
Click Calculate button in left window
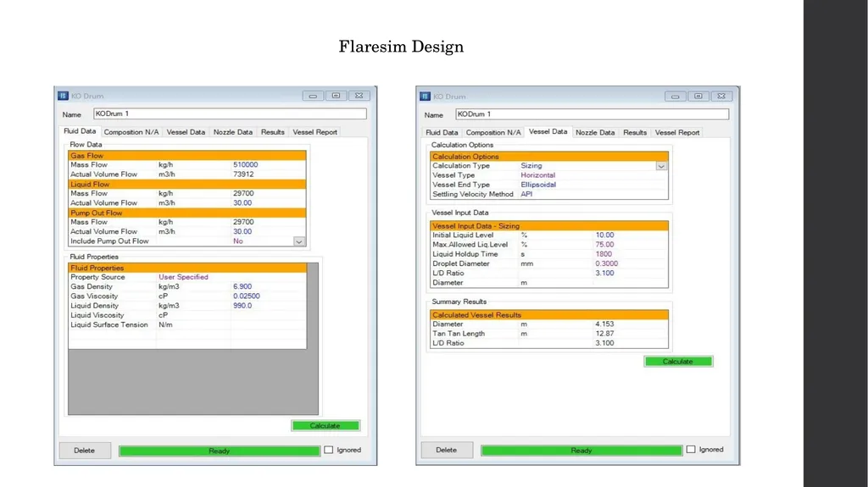tap(325, 425)
